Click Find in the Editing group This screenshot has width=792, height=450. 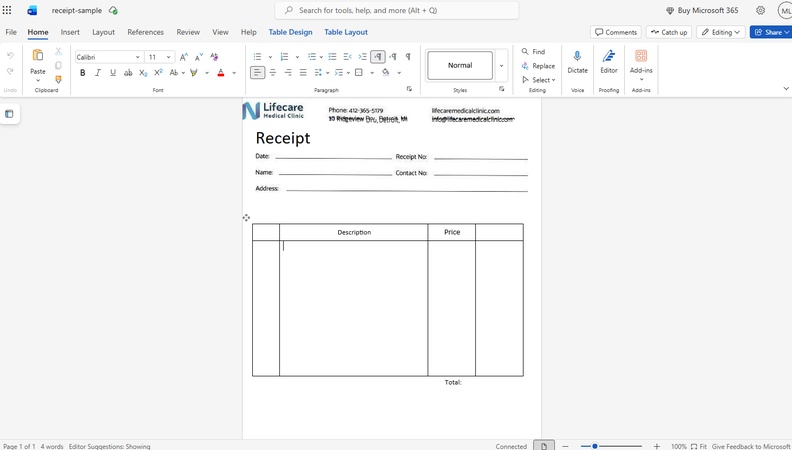tap(533, 52)
